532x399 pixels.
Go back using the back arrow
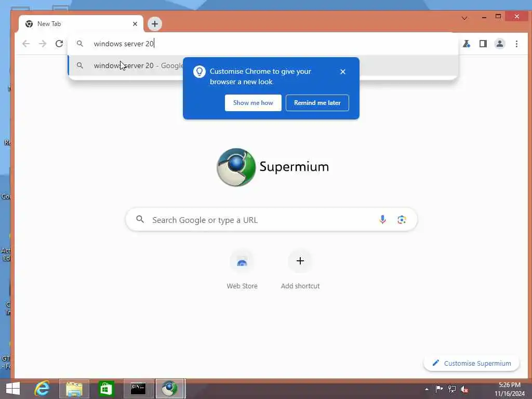(26, 44)
